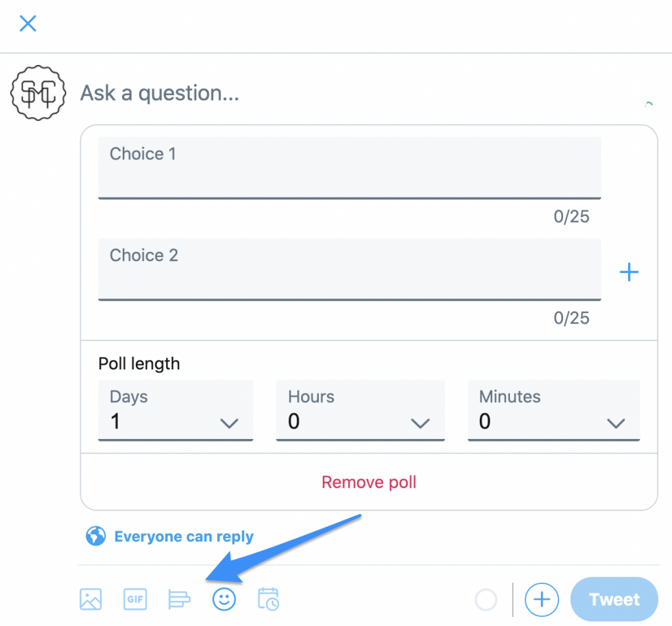Open the Hours dropdown for poll length
The height and width of the screenshot is (626, 672).
click(x=360, y=410)
